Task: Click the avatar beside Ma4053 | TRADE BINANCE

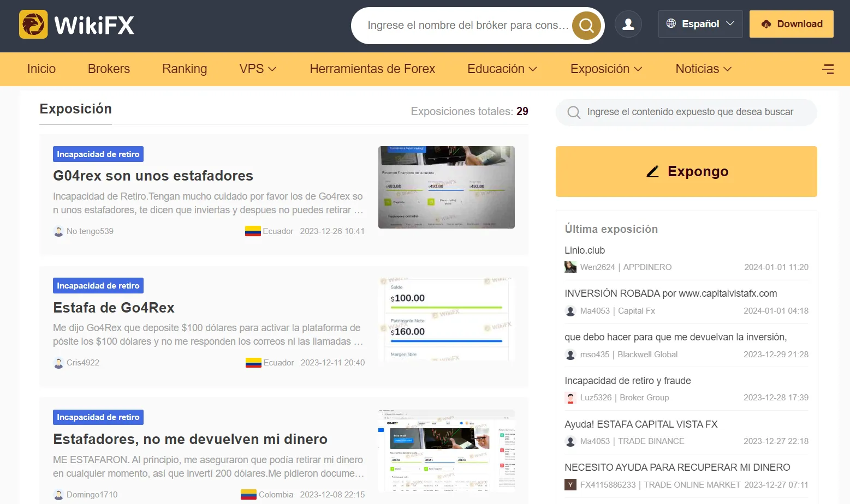Action: [570, 441]
